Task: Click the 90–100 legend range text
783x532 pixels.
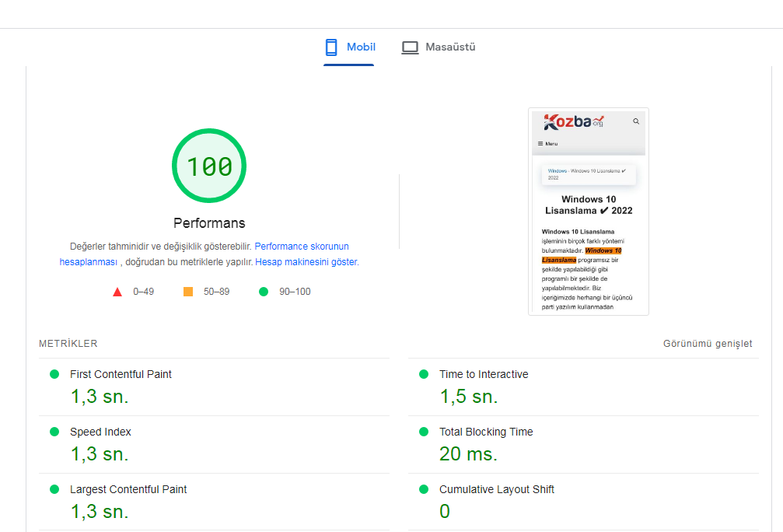Action: point(295,292)
